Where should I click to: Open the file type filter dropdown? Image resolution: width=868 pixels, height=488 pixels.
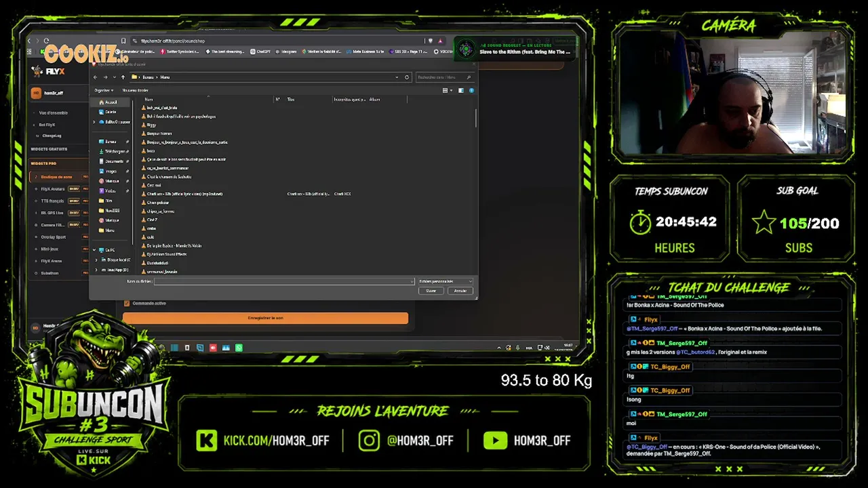click(445, 281)
